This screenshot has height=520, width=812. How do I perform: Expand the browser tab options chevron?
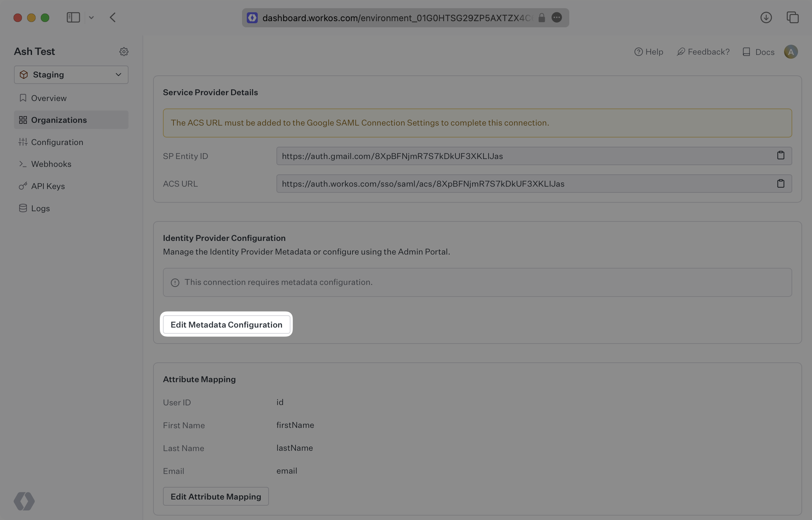[x=91, y=17]
